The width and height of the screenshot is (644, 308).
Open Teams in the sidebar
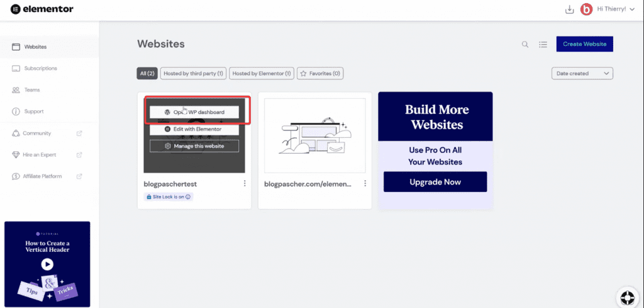pos(49,89)
